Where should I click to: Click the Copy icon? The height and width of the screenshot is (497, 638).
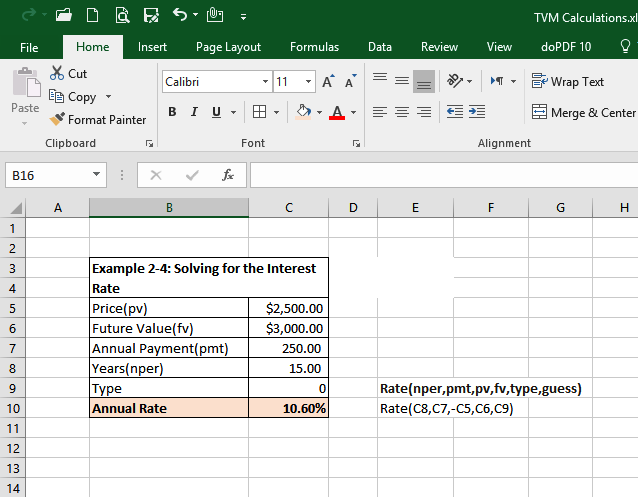tap(56, 96)
